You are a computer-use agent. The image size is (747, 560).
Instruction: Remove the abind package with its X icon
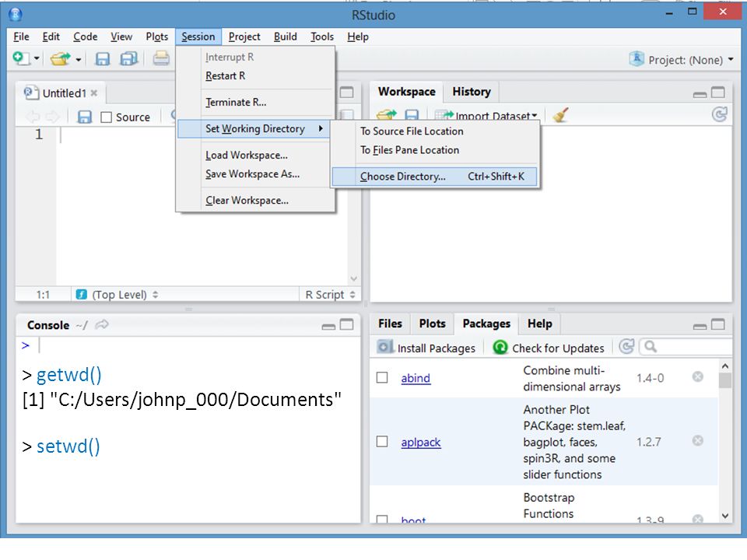(x=697, y=377)
